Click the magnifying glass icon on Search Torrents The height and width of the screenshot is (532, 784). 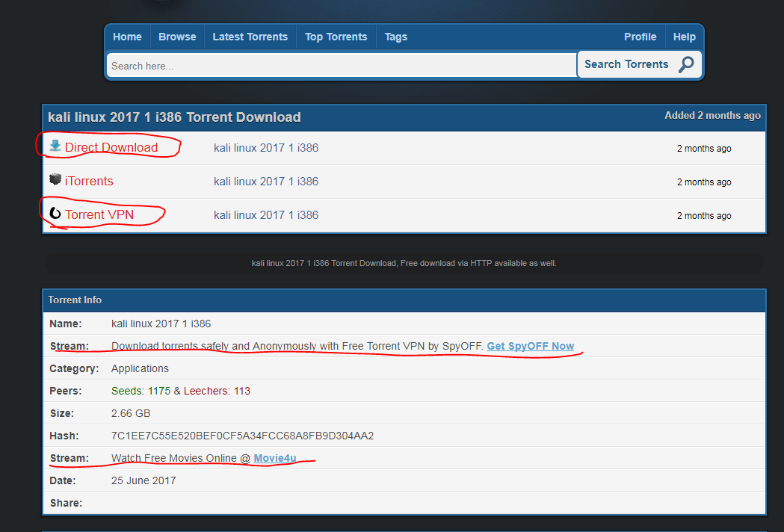click(x=685, y=65)
